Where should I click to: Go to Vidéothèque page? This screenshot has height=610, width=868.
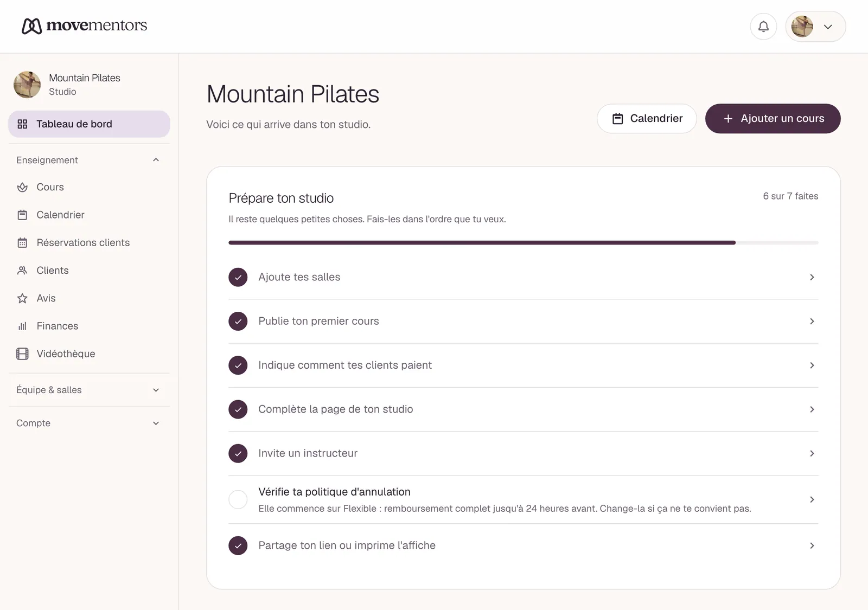89,354
